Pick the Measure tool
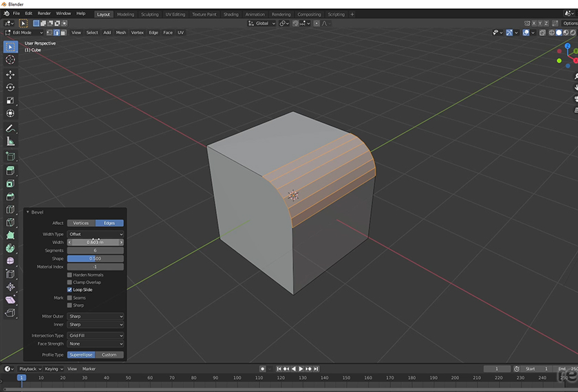This screenshot has width=578, height=392. (10, 141)
